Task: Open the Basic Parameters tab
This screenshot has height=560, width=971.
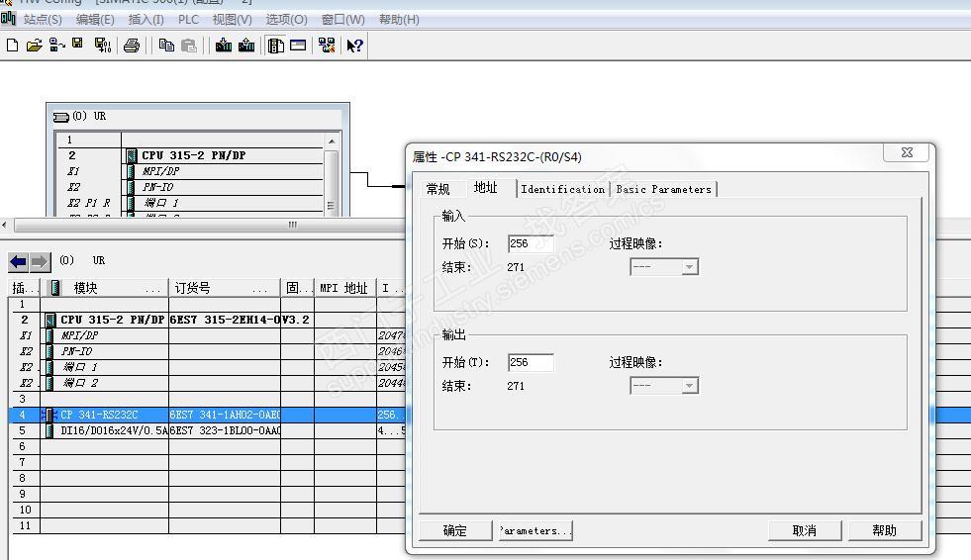Action: (x=663, y=189)
